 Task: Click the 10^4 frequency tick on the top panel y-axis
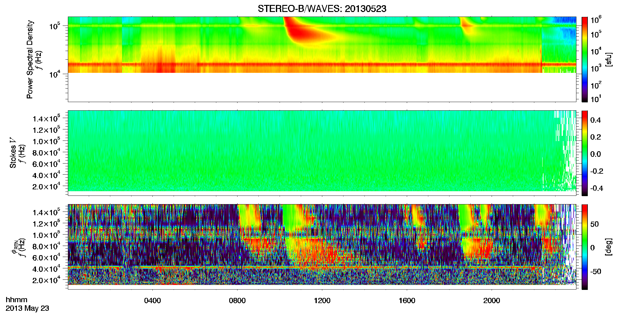(x=55, y=74)
